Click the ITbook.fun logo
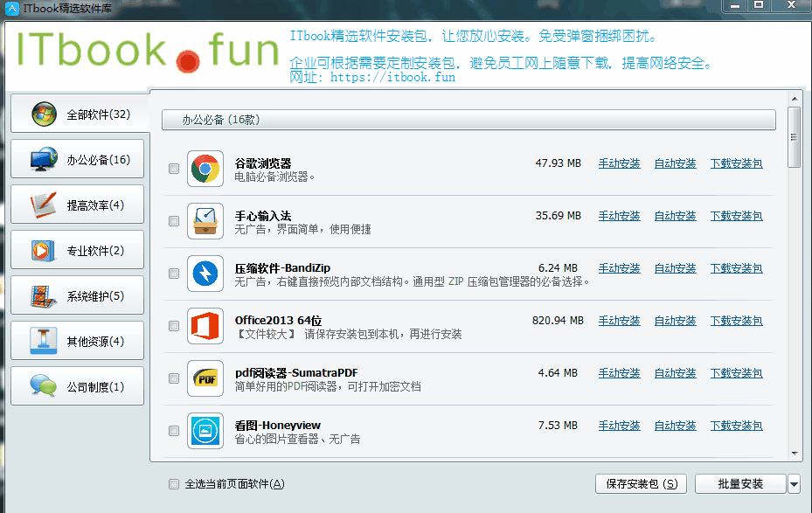Image resolution: width=812 pixels, height=513 pixels. point(148,51)
